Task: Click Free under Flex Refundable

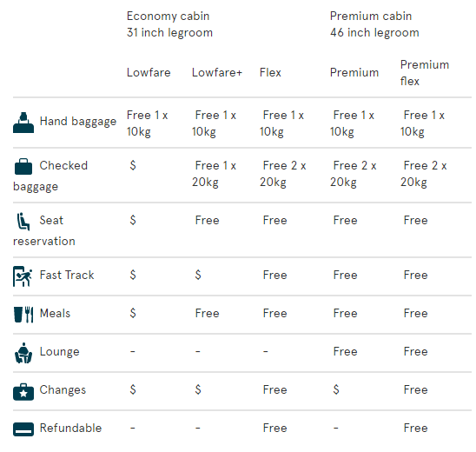Action: click(274, 428)
